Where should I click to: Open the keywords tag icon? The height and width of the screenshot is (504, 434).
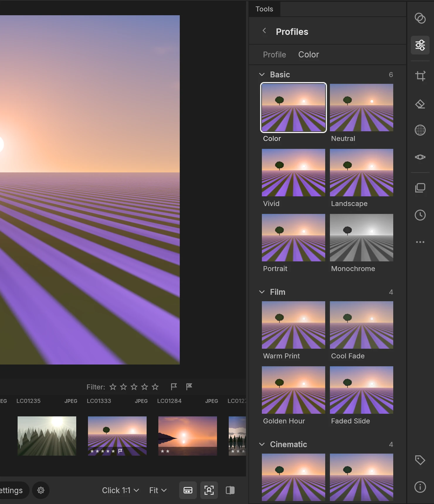click(420, 460)
